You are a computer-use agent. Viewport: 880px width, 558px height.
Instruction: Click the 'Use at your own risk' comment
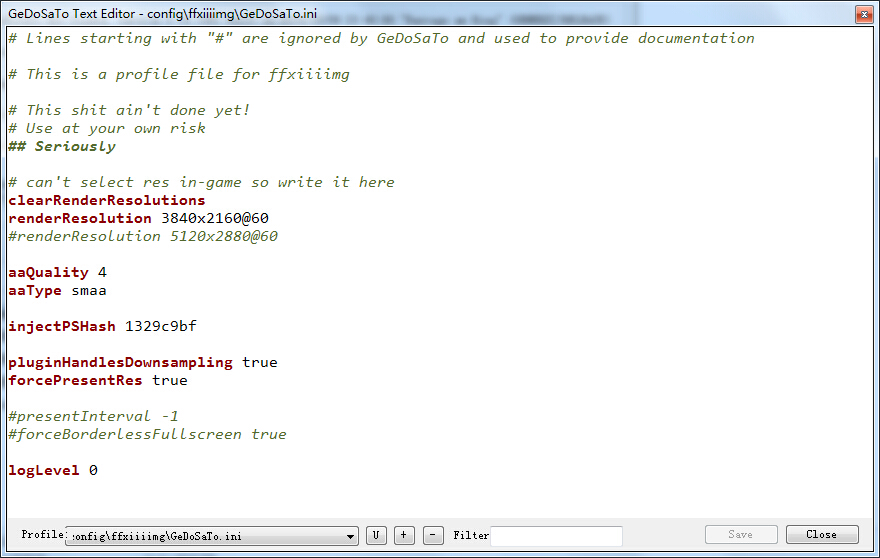[x=107, y=129]
